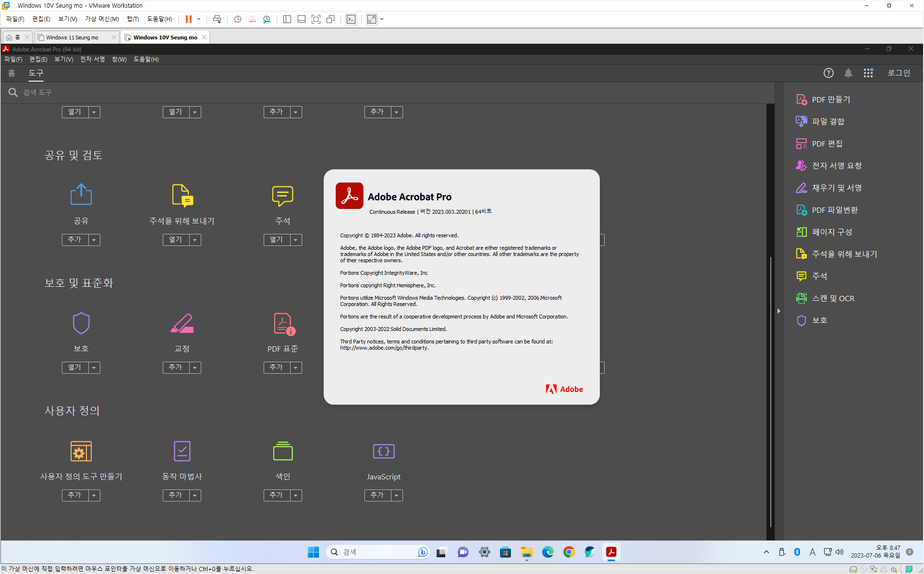Open the 전자 서명 menu
The image size is (924, 574).
tap(92, 59)
